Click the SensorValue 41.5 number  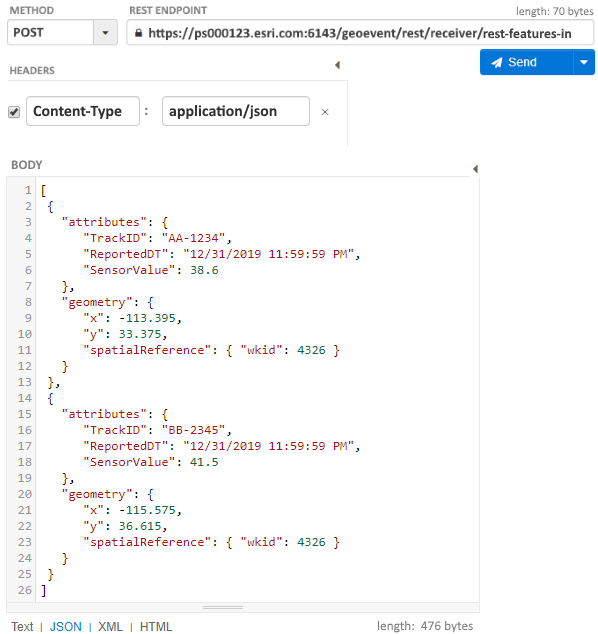[x=204, y=462]
